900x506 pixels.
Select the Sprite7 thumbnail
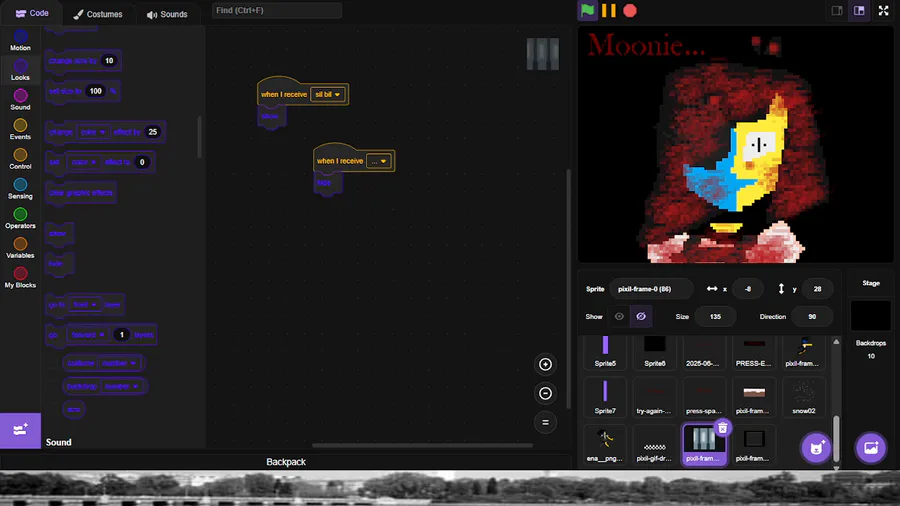coord(605,397)
